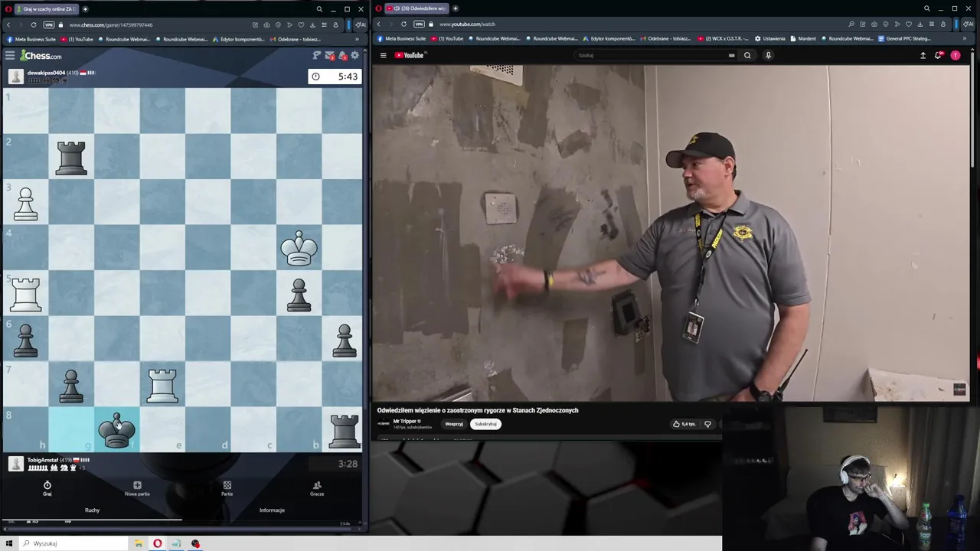This screenshot has height=551, width=980.
Task: Click chess.com address bar URL
Action: [111, 24]
